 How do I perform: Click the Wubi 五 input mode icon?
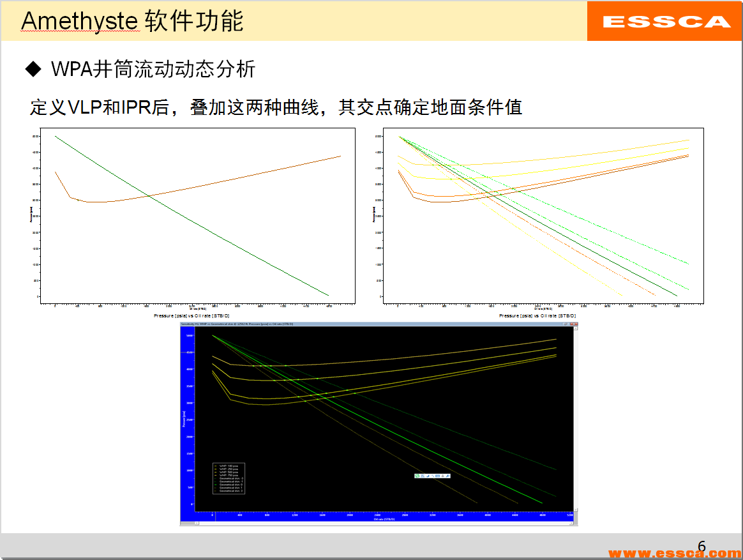pos(423,476)
